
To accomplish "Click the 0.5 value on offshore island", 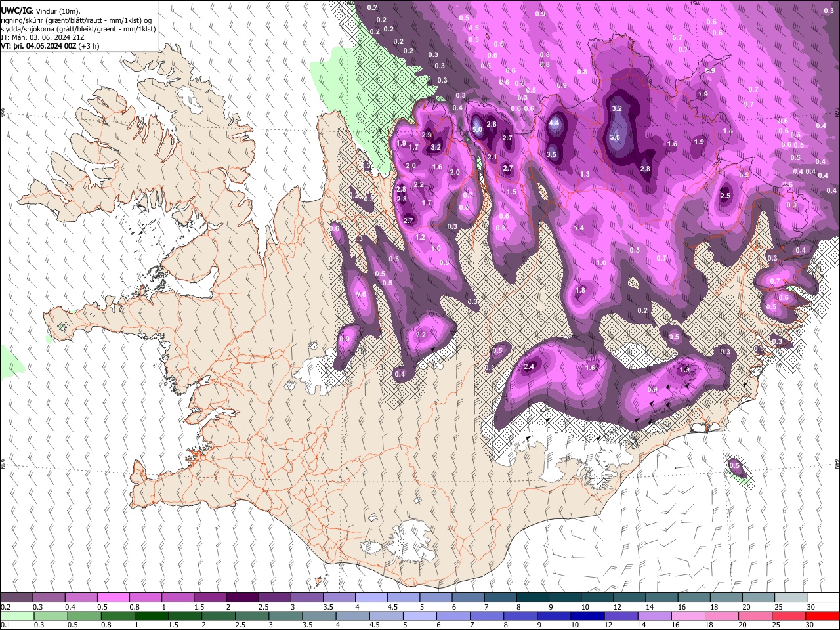I will coord(734,466).
